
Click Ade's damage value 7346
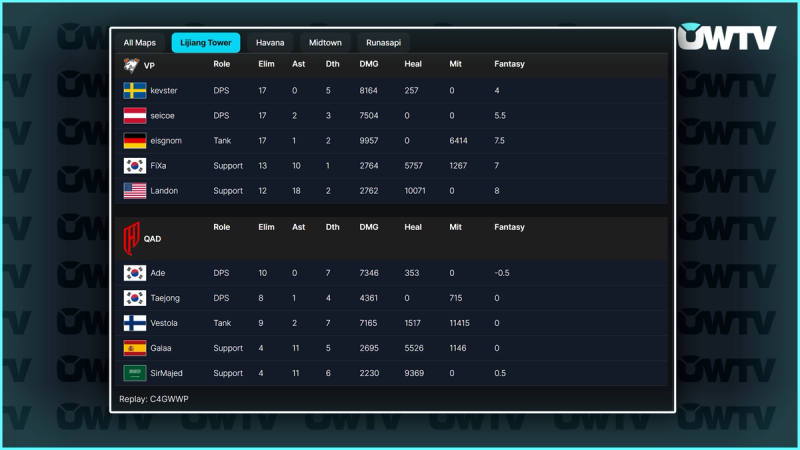369,273
